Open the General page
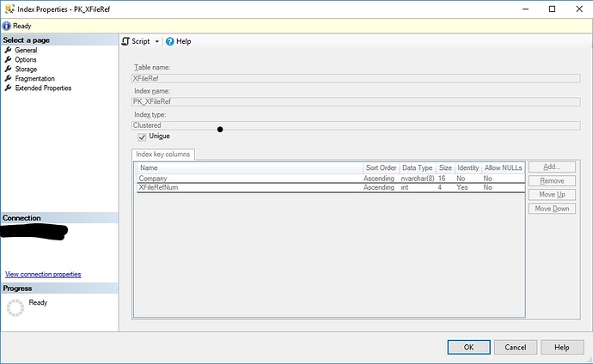Image resolution: width=593 pixels, height=364 pixels. click(26, 50)
